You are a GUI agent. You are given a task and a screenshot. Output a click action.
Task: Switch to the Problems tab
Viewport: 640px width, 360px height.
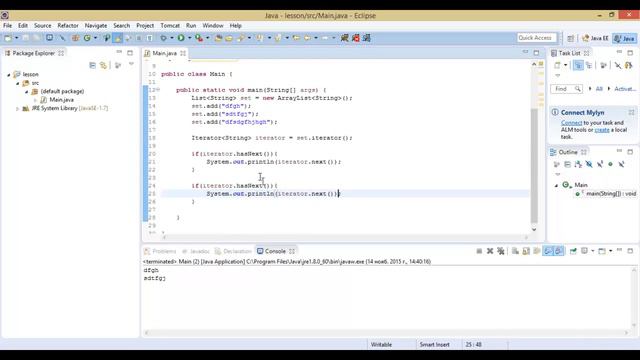point(160,251)
